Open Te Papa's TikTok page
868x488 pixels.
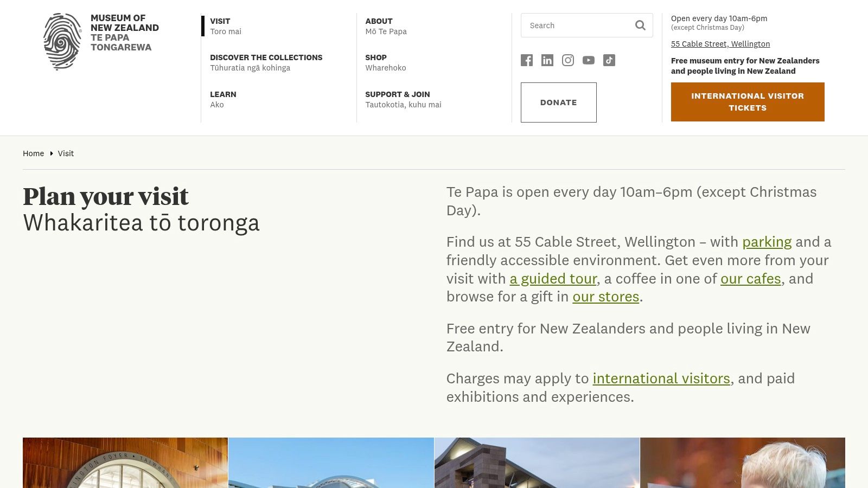[x=609, y=60]
